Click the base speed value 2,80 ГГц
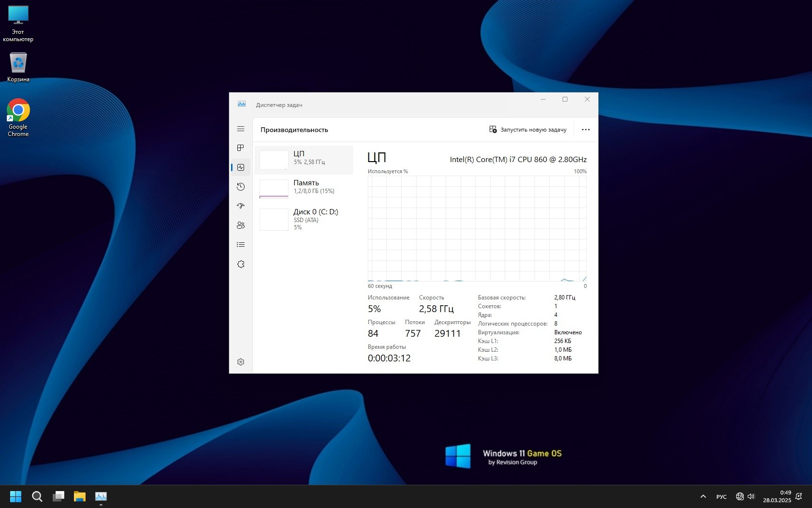The image size is (812, 508). 565,298
